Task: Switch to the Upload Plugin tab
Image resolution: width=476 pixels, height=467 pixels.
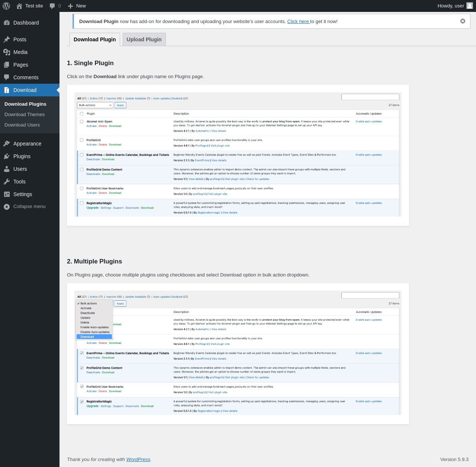Action: click(x=144, y=39)
